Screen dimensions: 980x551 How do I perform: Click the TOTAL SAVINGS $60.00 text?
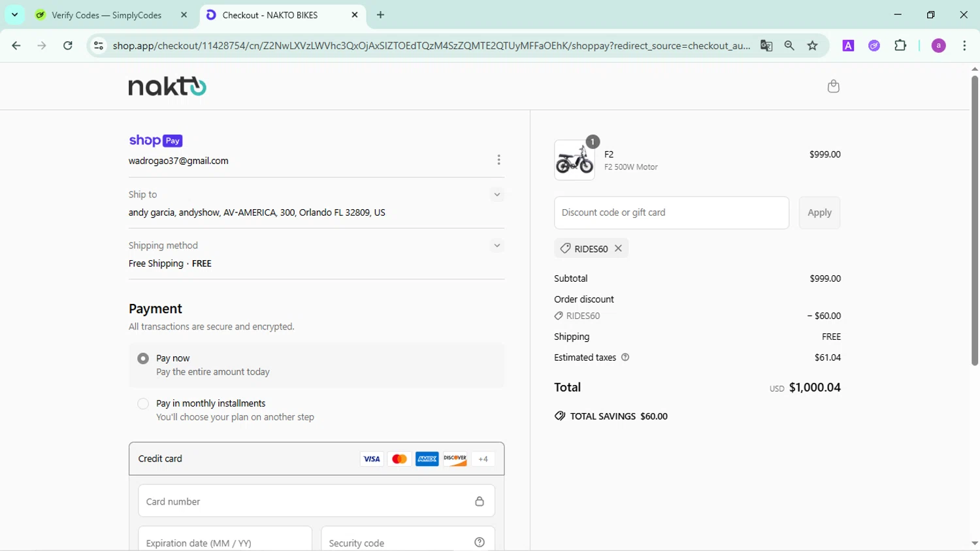[x=619, y=416]
